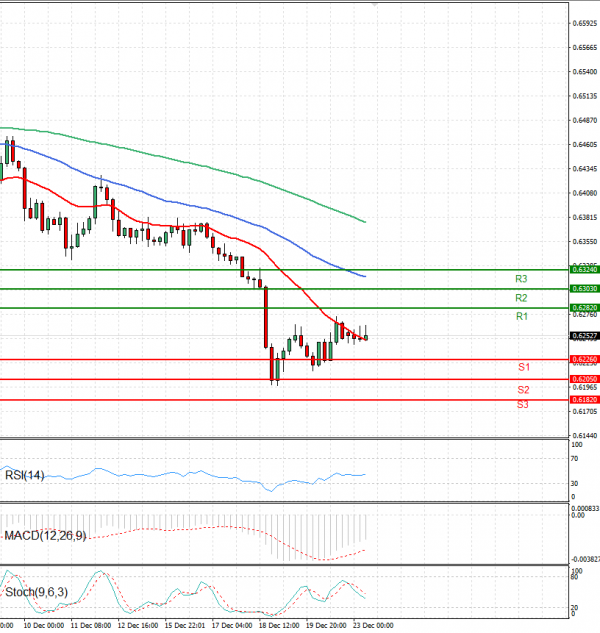
Task: Click the MACD(12,26,9) indicator label
Action: coord(46,536)
